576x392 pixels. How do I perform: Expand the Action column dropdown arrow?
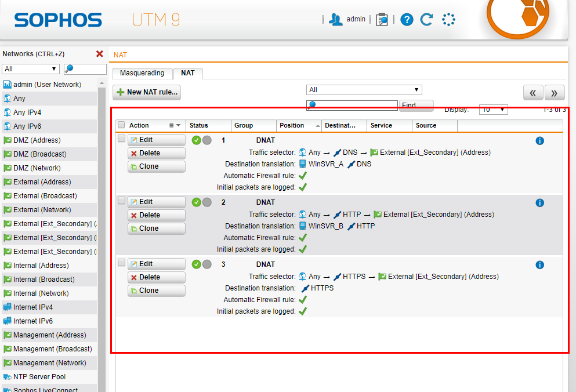[x=179, y=125]
